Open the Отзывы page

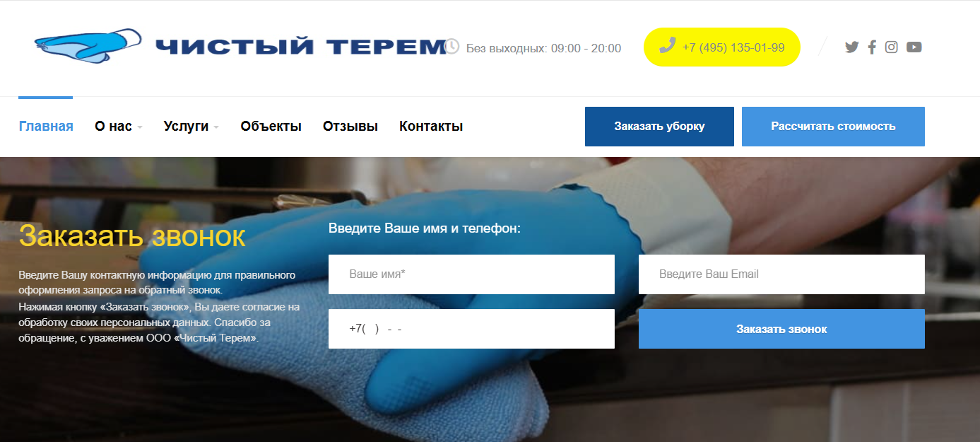pos(350,127)
